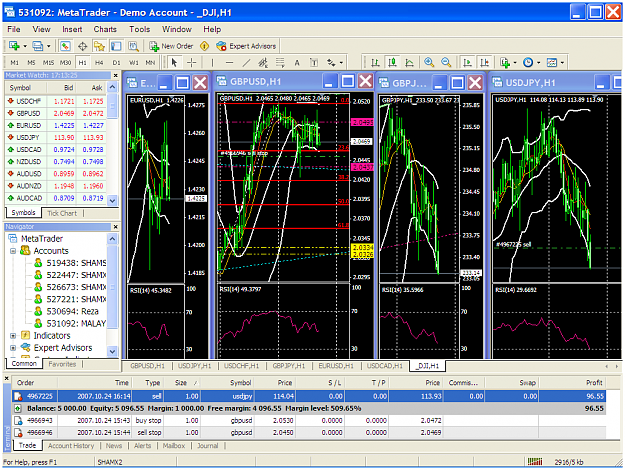625x470 pixels.
Task: Select the crosshair tool
Action: 192,62
